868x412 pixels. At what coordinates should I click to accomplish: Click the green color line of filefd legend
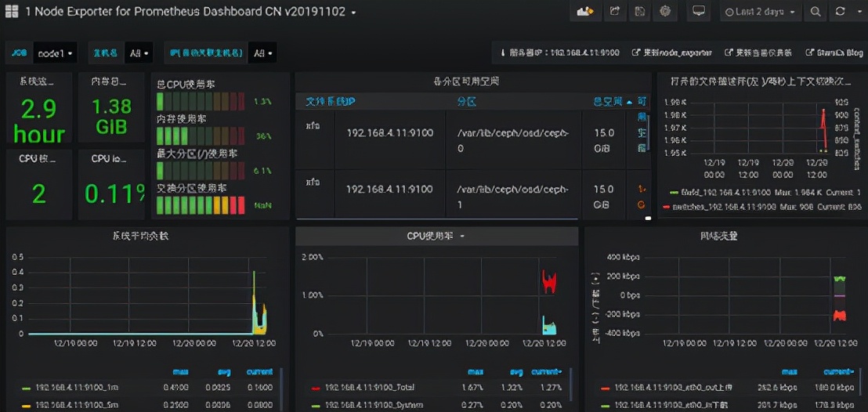coord(674,192)
